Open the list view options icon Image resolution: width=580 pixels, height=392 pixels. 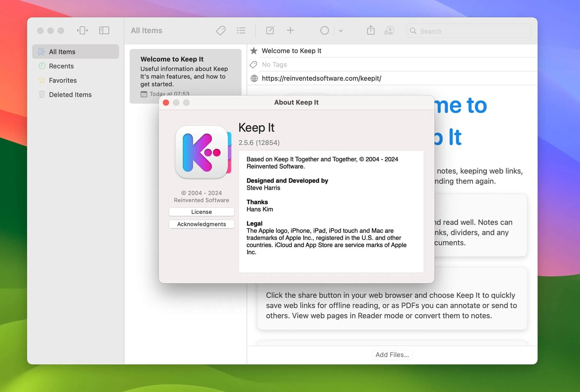pos(241,31)
